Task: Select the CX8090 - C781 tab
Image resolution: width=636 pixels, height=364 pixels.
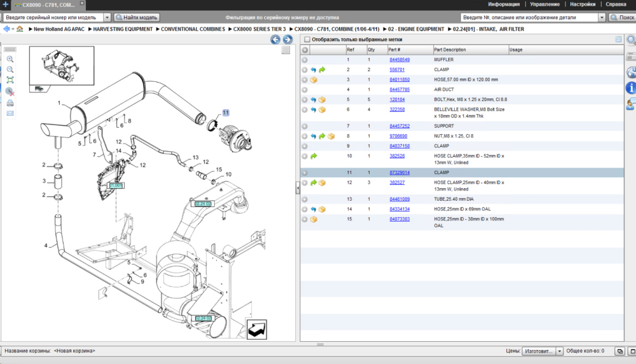Action: [48, 5]
